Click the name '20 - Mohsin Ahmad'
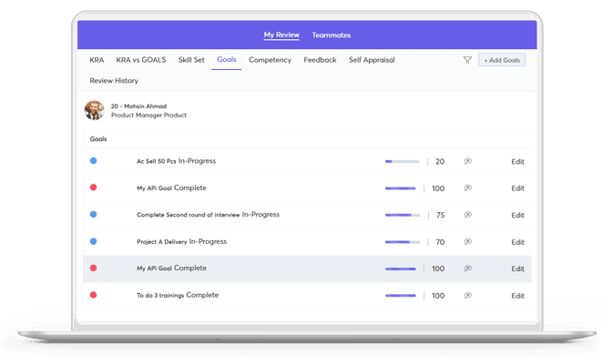This screenshot has width=612, height=364. tap(138, 106)
